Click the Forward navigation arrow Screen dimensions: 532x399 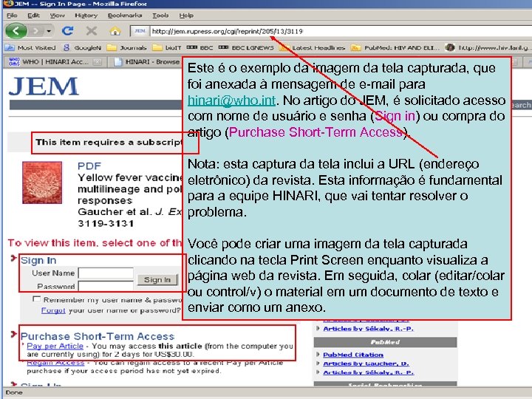[35, 31]
